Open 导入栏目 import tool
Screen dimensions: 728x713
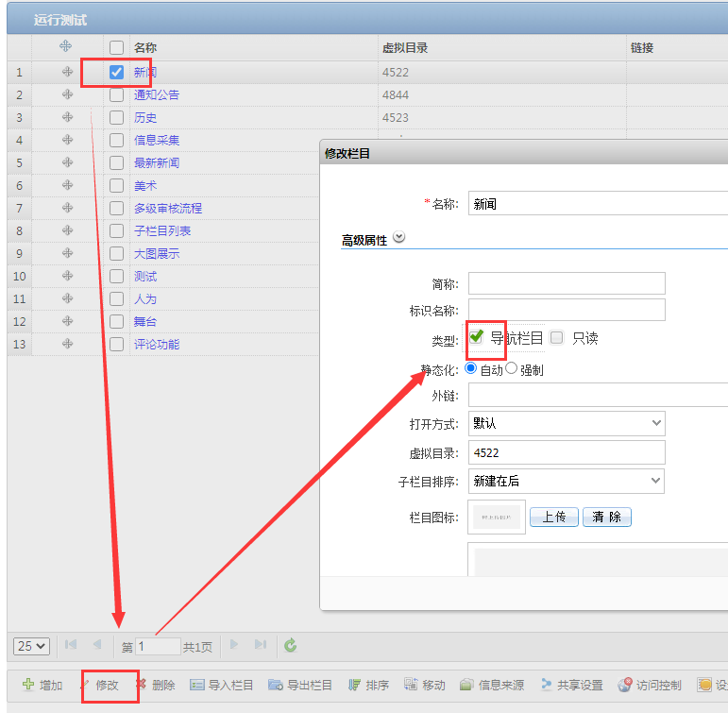click(x=197, y=685)
